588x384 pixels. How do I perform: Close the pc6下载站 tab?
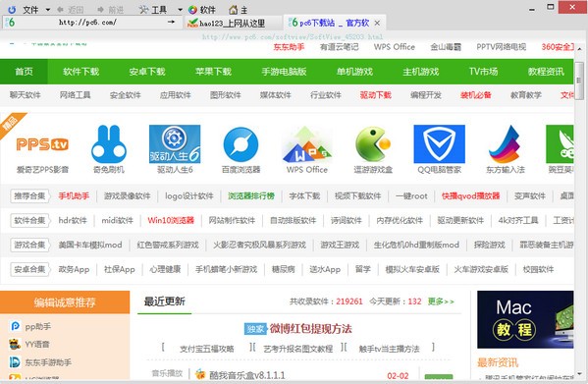point(377,24)
